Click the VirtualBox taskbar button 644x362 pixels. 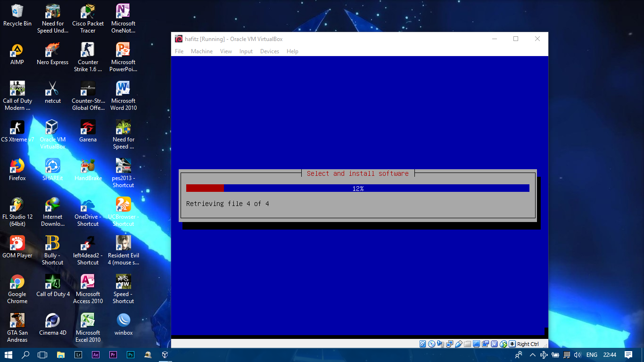click(165, 355)
